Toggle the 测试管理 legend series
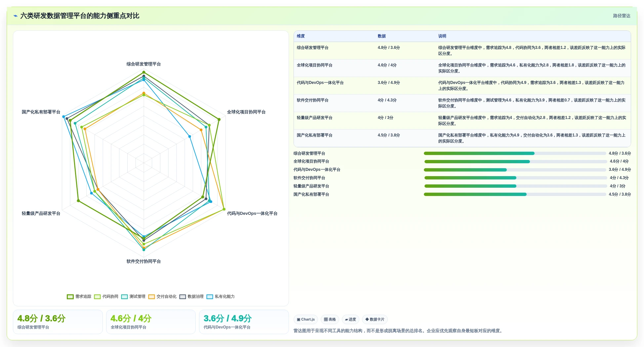 pyautogui.click(x=133, y=296)
